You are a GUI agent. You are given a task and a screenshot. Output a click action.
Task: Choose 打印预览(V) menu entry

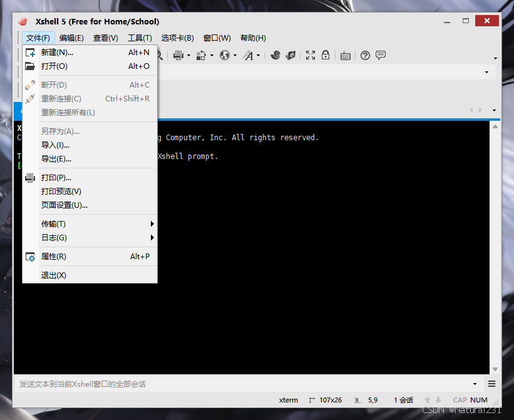point(90,192)
